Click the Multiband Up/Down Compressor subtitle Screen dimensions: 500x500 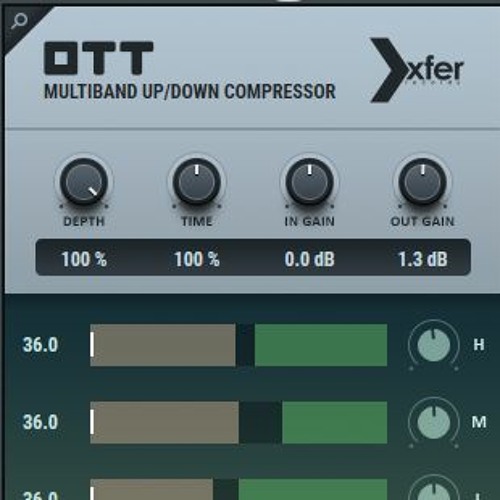point(190,91)
